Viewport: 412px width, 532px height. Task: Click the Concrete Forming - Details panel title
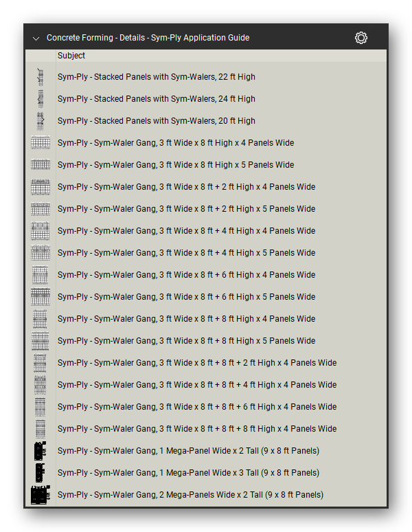click(x=148, y=38)
